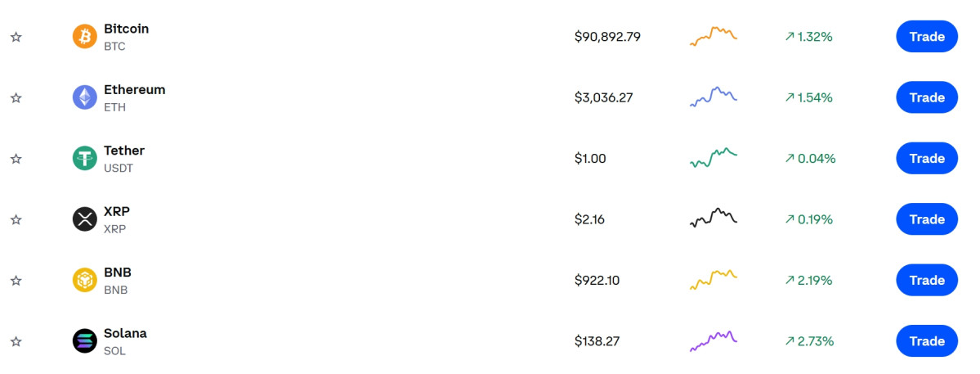The height and width of the screenshot is (374, 980).
Task: Click the Solana logo icon
Action: pos(84,341)
